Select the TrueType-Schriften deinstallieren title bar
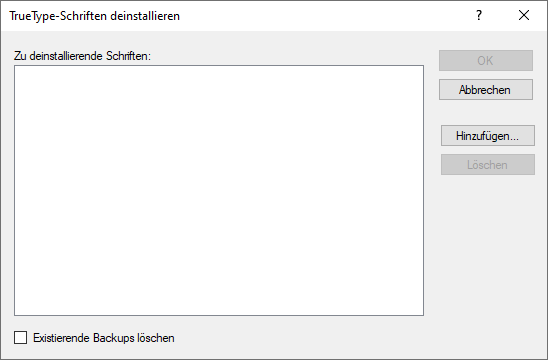548x360 pixels. (94, 16)
